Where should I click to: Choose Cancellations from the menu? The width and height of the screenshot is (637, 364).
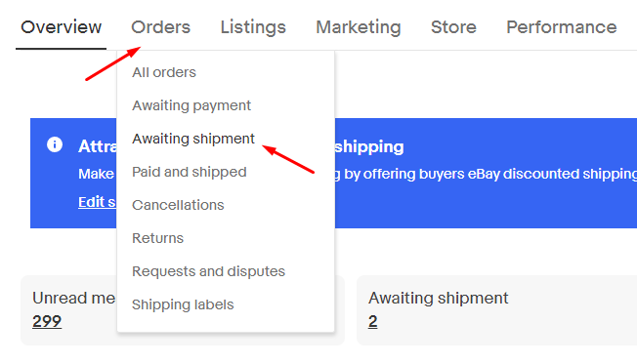[x=178, y=205]
